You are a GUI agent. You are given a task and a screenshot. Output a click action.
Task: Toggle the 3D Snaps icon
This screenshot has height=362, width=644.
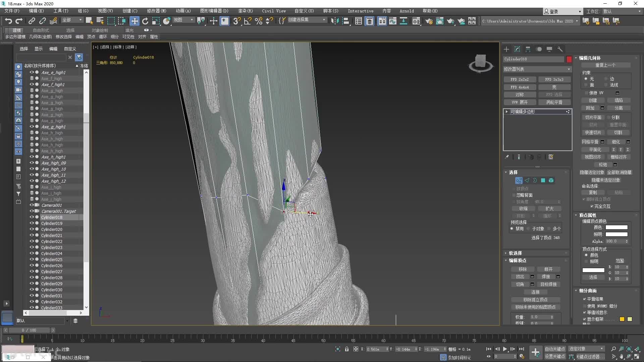(237, 21)
